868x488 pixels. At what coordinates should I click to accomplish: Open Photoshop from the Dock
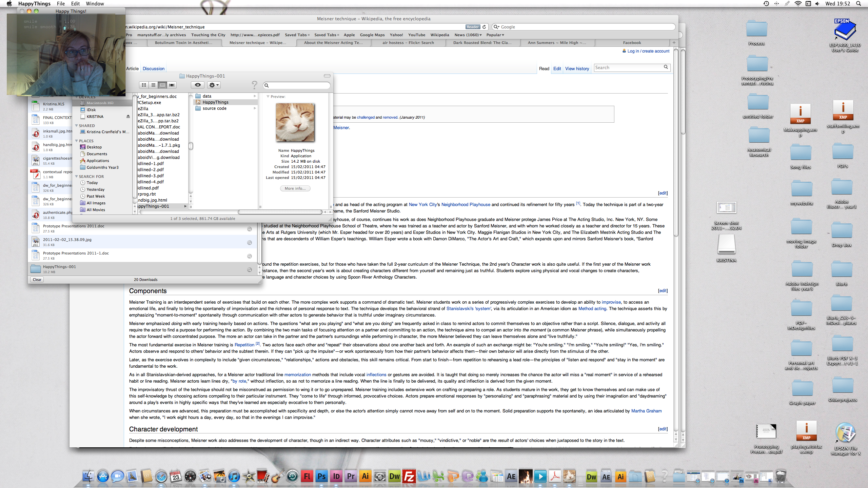[x=321, y=476]
